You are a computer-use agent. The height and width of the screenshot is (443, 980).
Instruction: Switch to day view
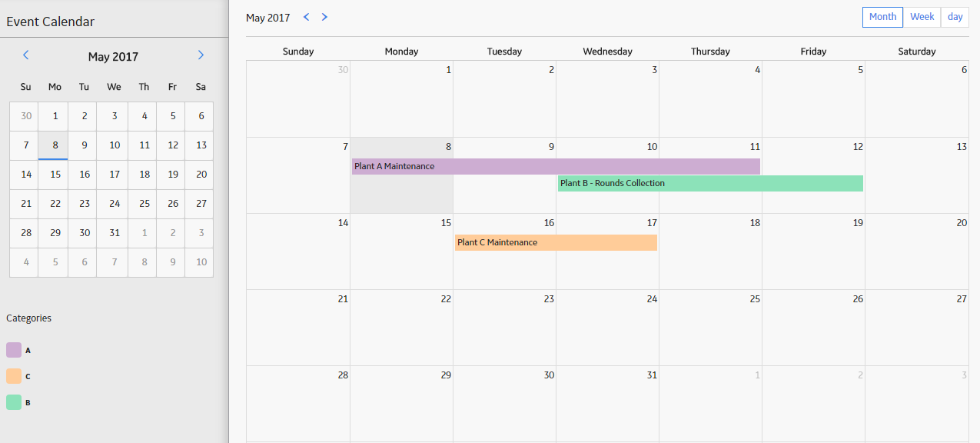pos(955,17)
